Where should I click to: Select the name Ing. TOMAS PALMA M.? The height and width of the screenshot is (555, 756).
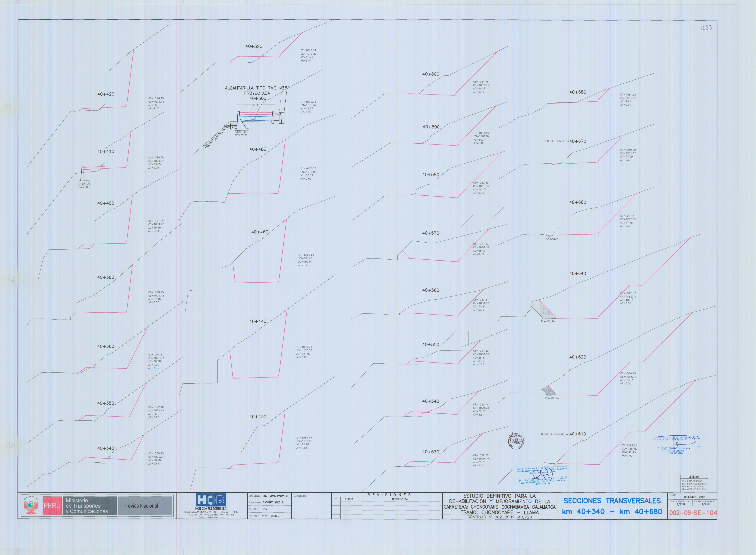(x=275, y=496)
